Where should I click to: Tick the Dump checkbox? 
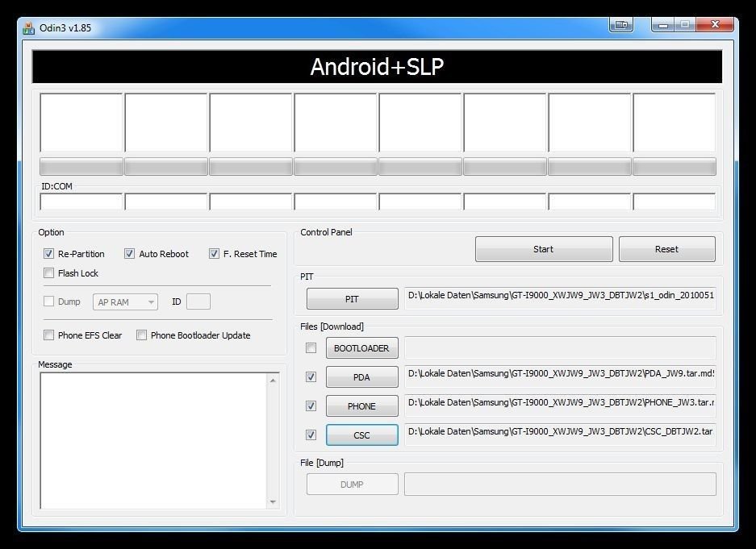48,302
